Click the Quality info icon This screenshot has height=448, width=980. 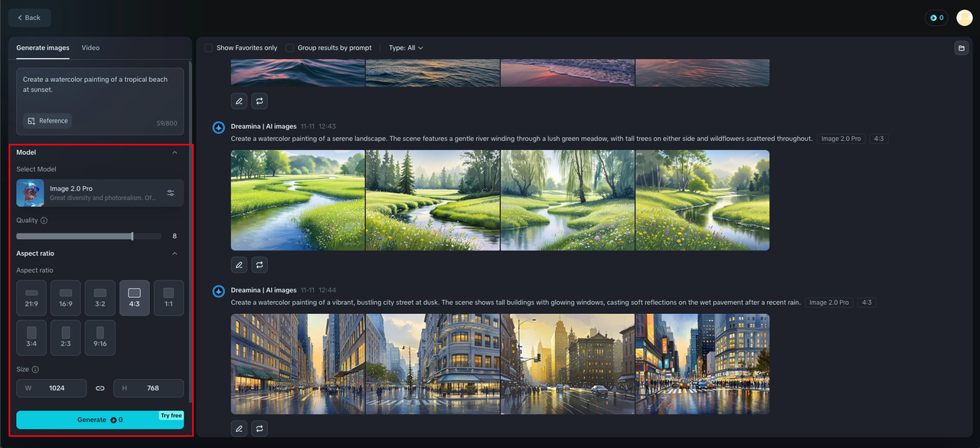coord(44,221)
